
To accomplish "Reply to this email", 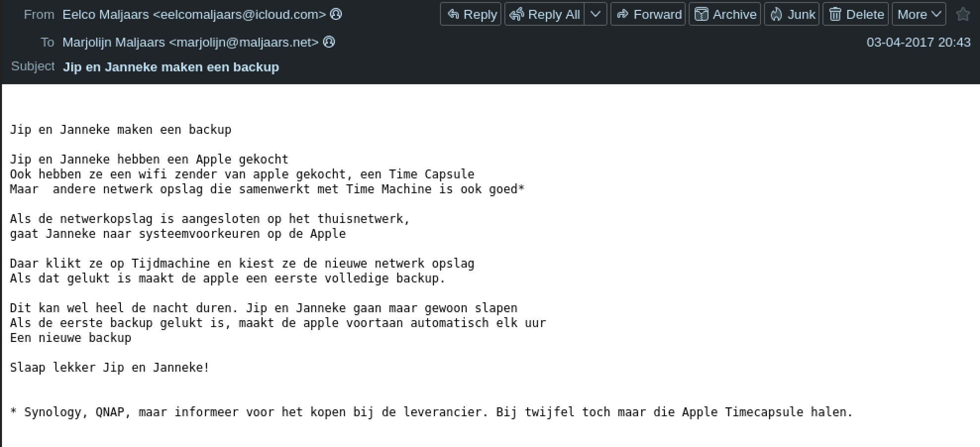I will click(x=470, y=14).
